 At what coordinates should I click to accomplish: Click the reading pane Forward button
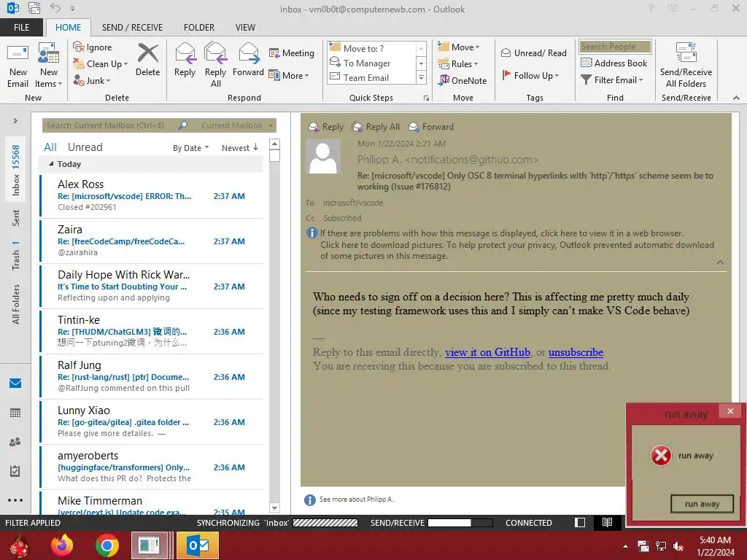pyautogui.click(x=431, y=127)
